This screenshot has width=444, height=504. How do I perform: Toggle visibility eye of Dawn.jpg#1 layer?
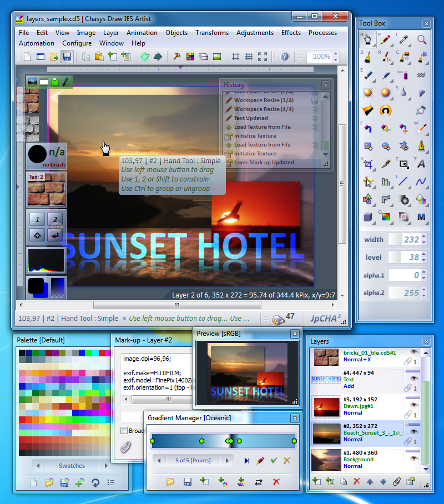(415, 405)
